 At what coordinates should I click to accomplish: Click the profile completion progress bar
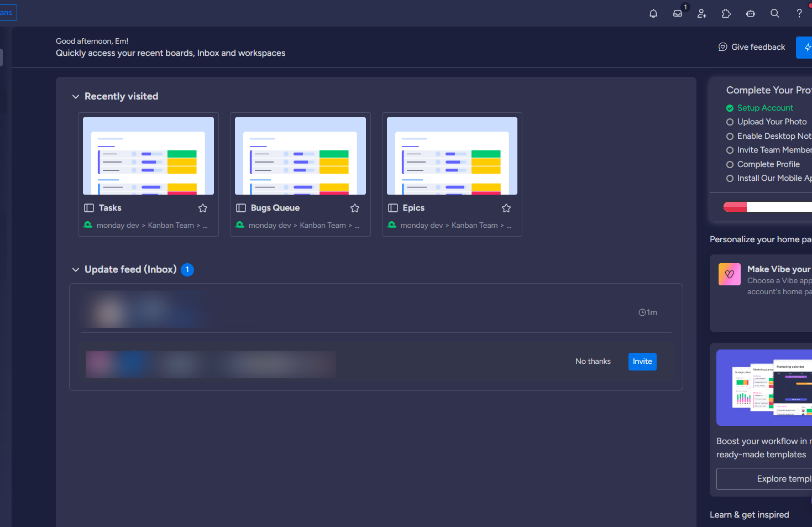tap(768, 207)
